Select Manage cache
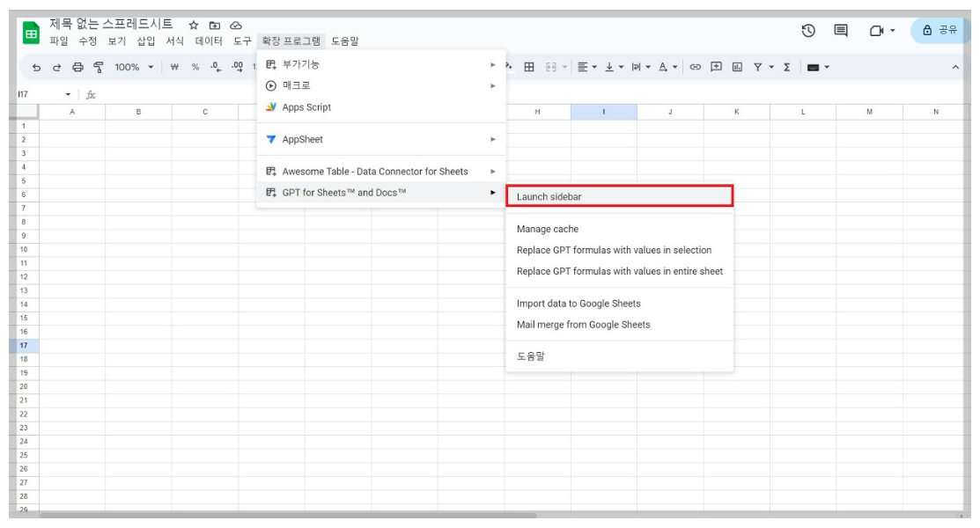The height and width of the screenshot is (528, 980). [619, 229]
